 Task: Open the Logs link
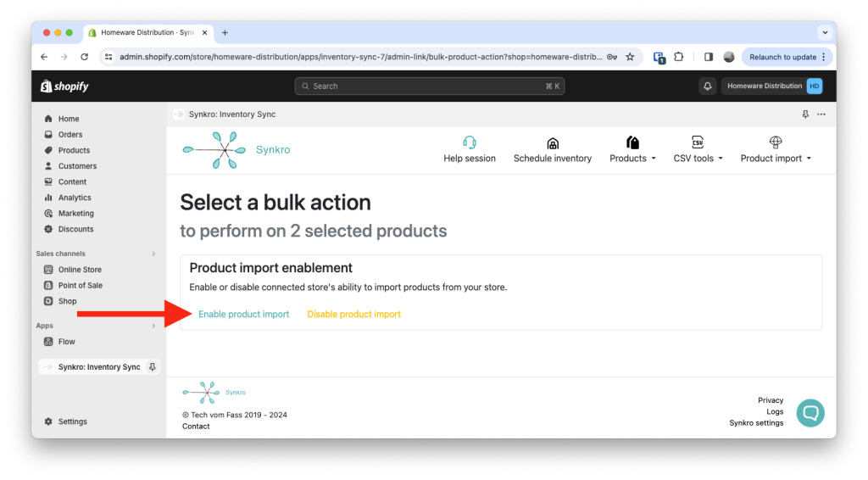(775, 411)
